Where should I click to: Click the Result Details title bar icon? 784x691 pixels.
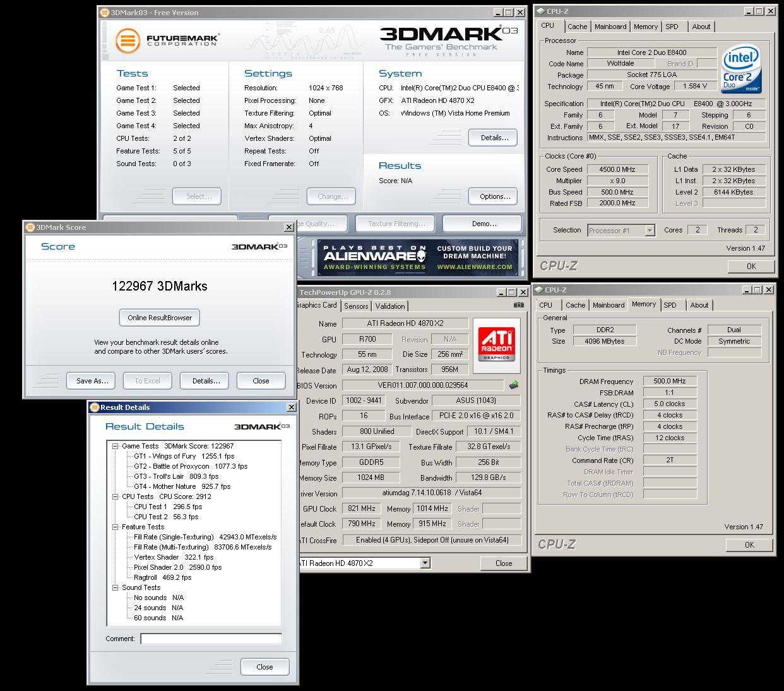point(95,407)
